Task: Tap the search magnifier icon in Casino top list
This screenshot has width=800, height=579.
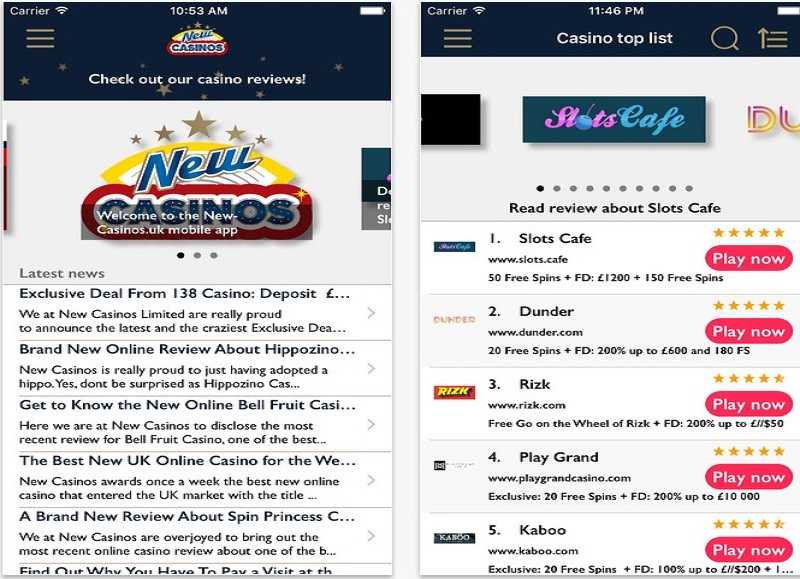Action: tap(724, 38)
